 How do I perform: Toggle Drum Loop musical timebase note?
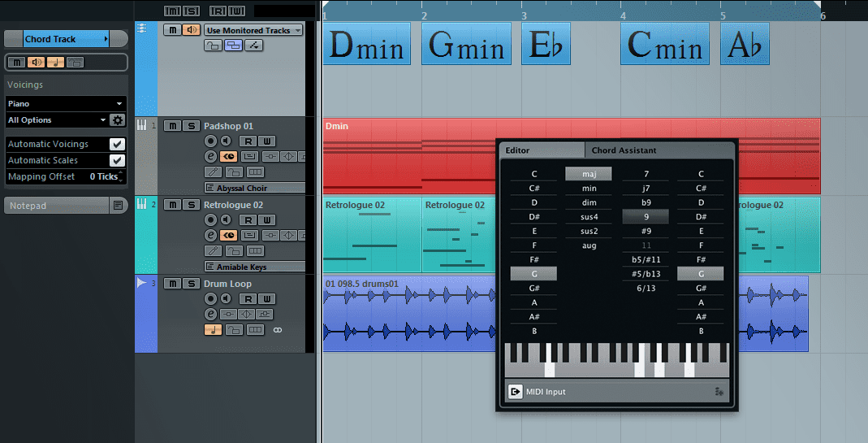(x=213, y=330)
